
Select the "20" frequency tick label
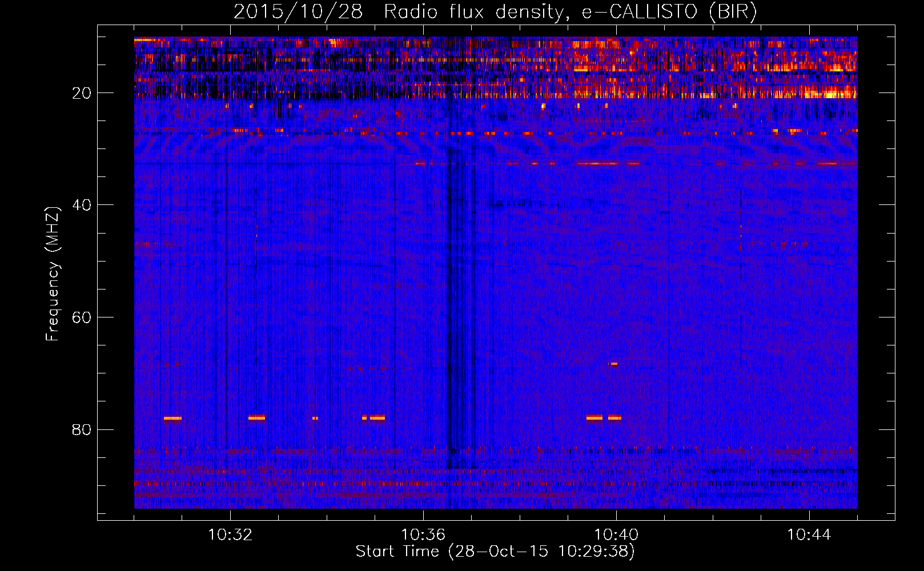pyautogui.click(x=82, y=93)
